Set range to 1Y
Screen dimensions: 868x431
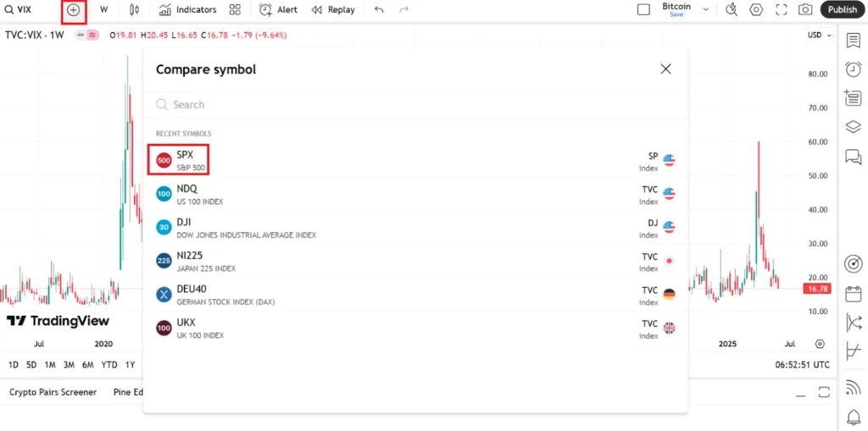point(130,365)
